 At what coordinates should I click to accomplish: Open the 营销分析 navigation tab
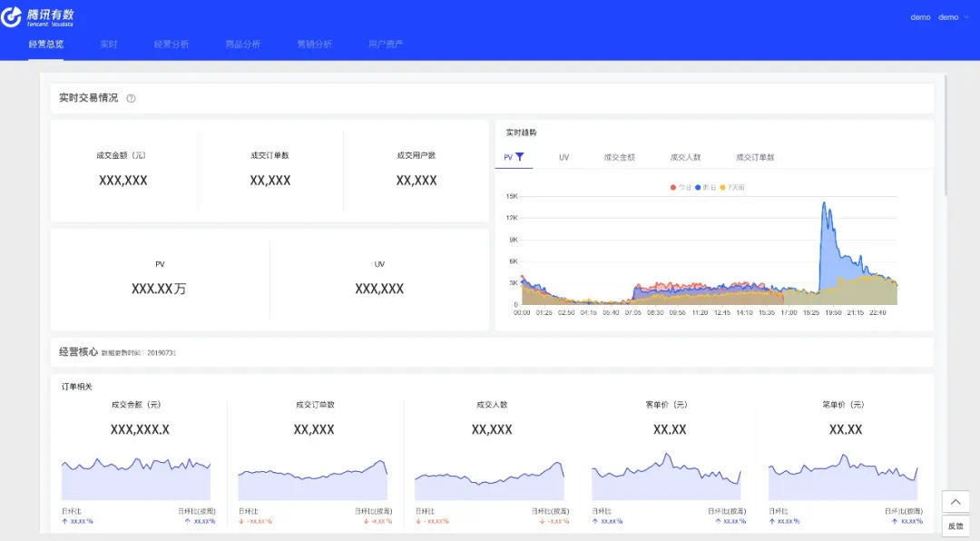(x=314, y=44)
